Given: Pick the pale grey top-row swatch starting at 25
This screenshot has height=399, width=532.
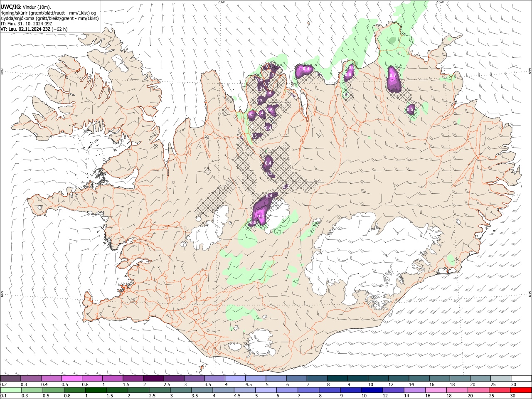Looking at the screenshot, I should click(x=501, y=379).
